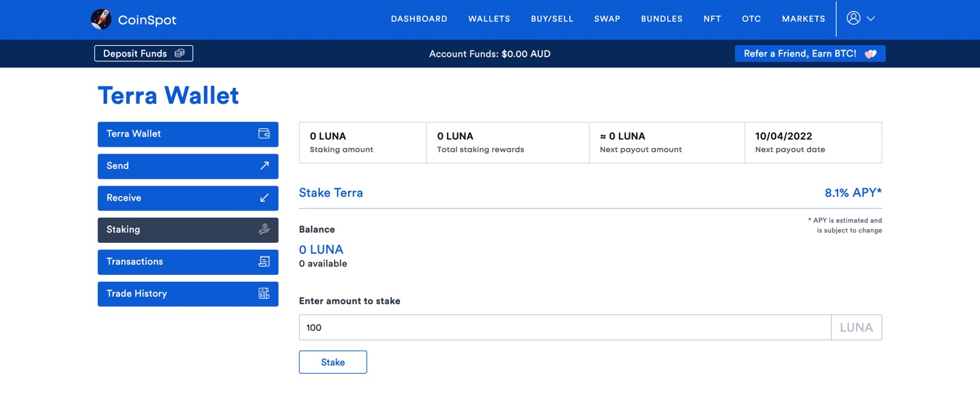Select Receive in the sidebar
This screenshot has width=980, height=412.
pos(188,198)
